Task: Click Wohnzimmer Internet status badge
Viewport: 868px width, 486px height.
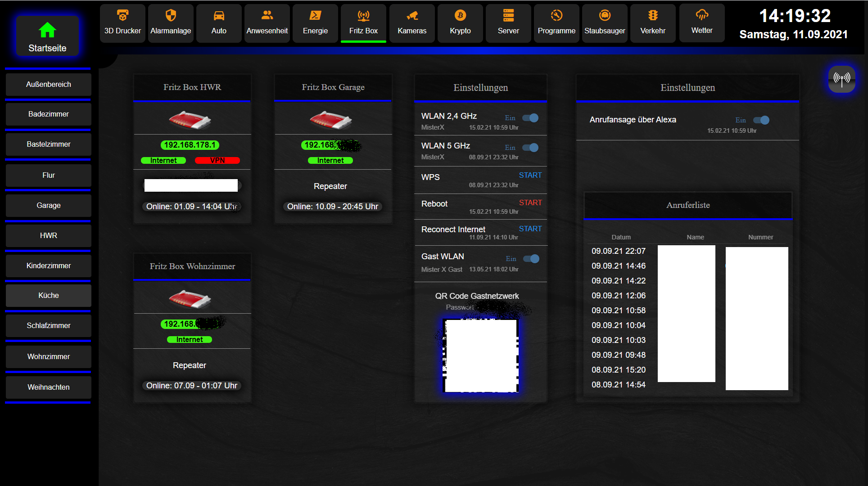Action: [x=190, y=339]
